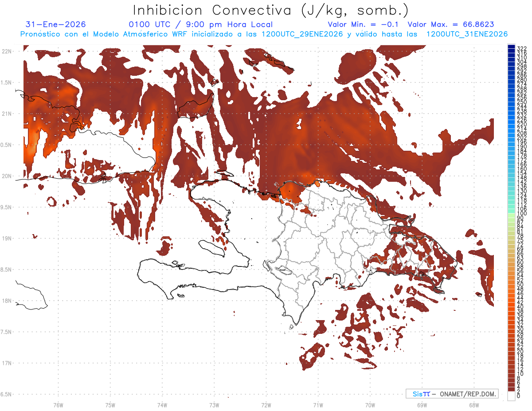Click the "69W" longitude label
The image size is (532, 411).
pos(422,405)
